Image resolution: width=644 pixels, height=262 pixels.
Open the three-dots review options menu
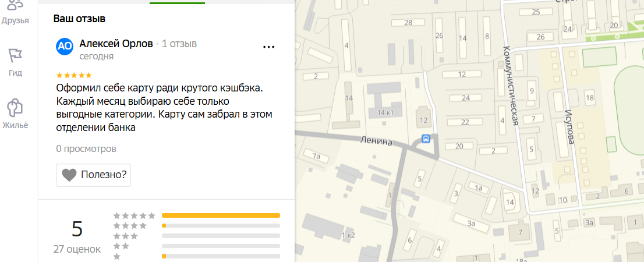point(268,47)
